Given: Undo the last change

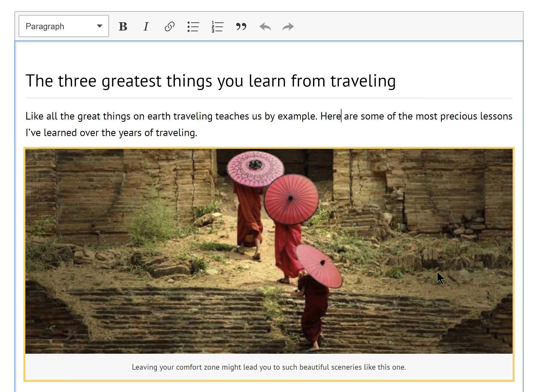Looking at the screenshot, I should click(265, 26).
